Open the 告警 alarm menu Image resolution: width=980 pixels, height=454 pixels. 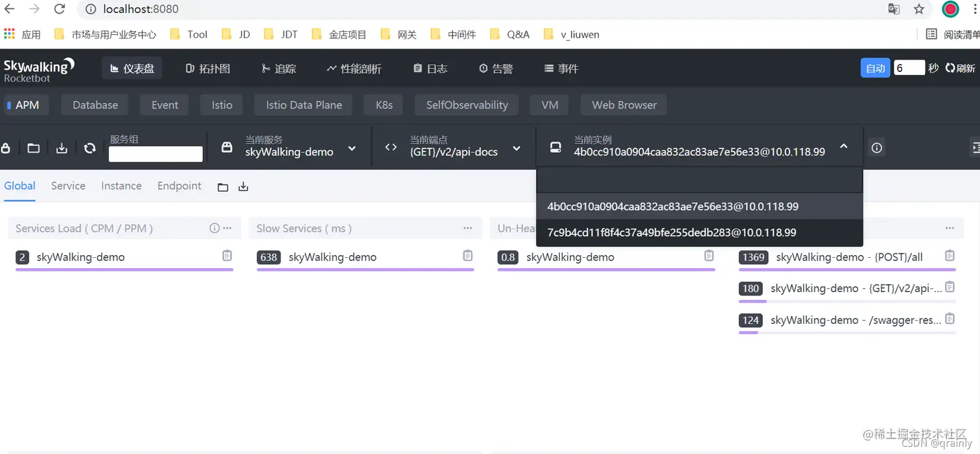tap(496, 68)
